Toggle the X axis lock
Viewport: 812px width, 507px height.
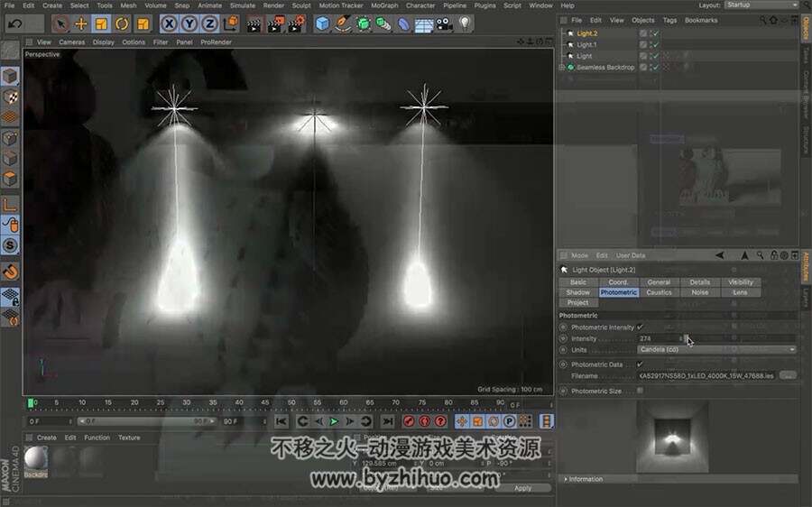coord(169,23)
